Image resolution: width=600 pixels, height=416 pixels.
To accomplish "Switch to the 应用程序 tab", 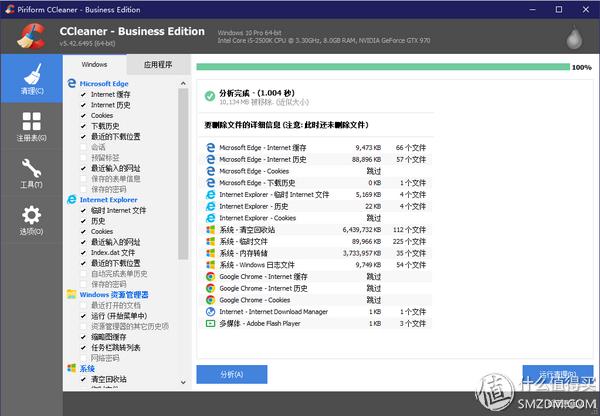I will 158,64.
